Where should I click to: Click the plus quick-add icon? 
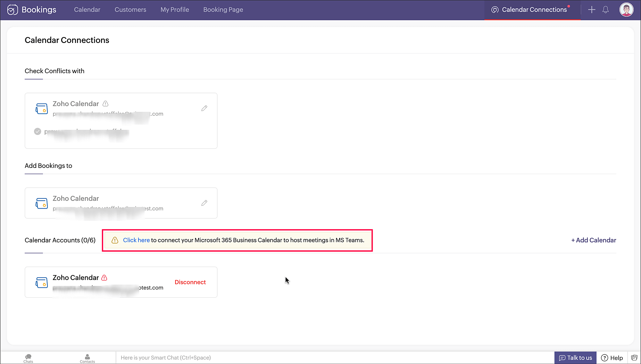tap(592, 10)
